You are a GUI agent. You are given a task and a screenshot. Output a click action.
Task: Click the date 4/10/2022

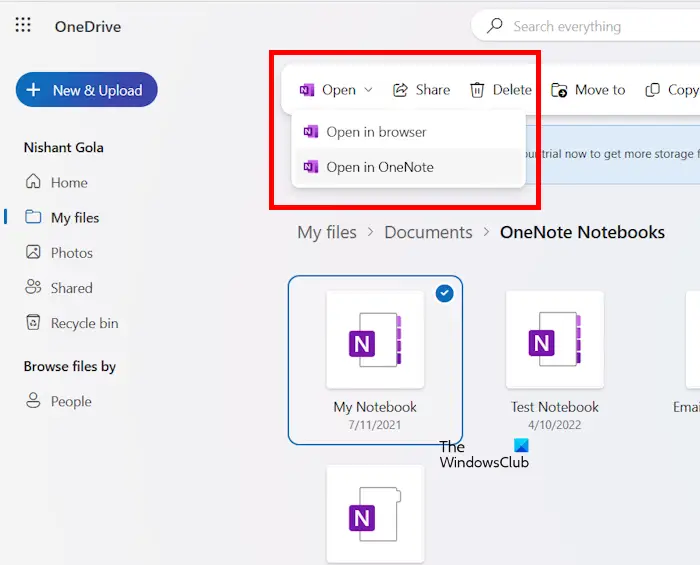pyautogui.click(x=554, y=424)
